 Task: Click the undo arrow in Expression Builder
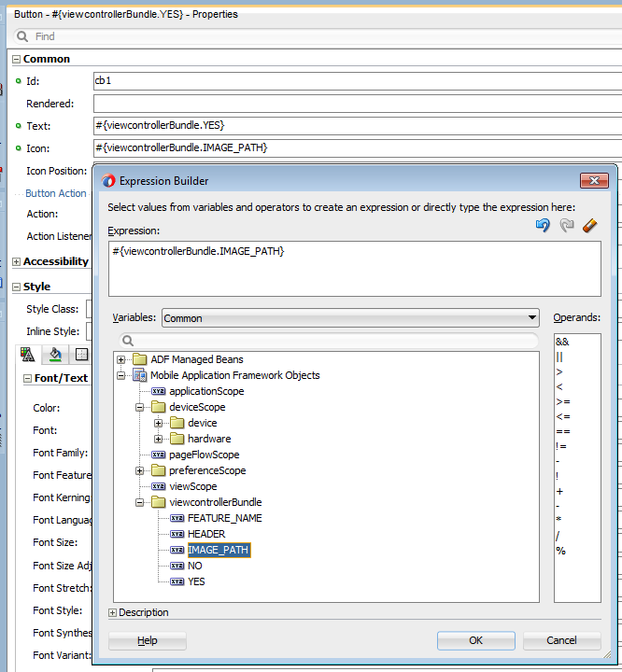click(x=543, y=225)
